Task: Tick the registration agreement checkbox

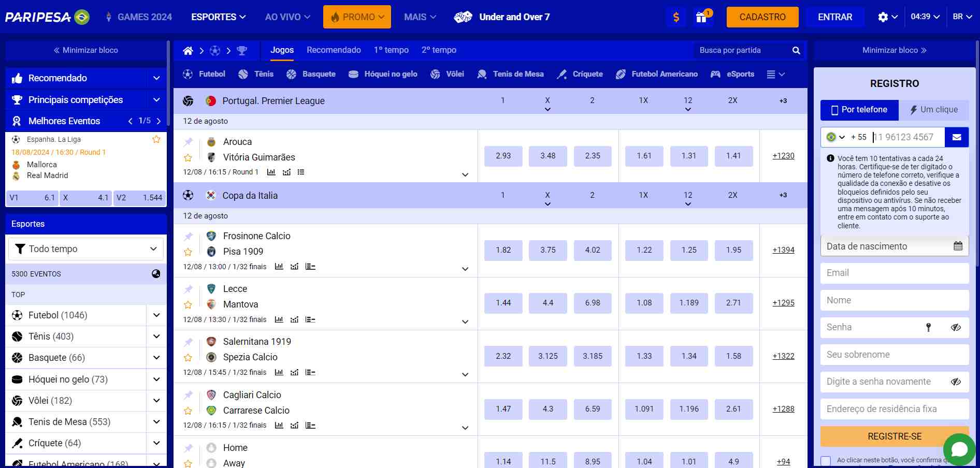Action: pos(826,461)
